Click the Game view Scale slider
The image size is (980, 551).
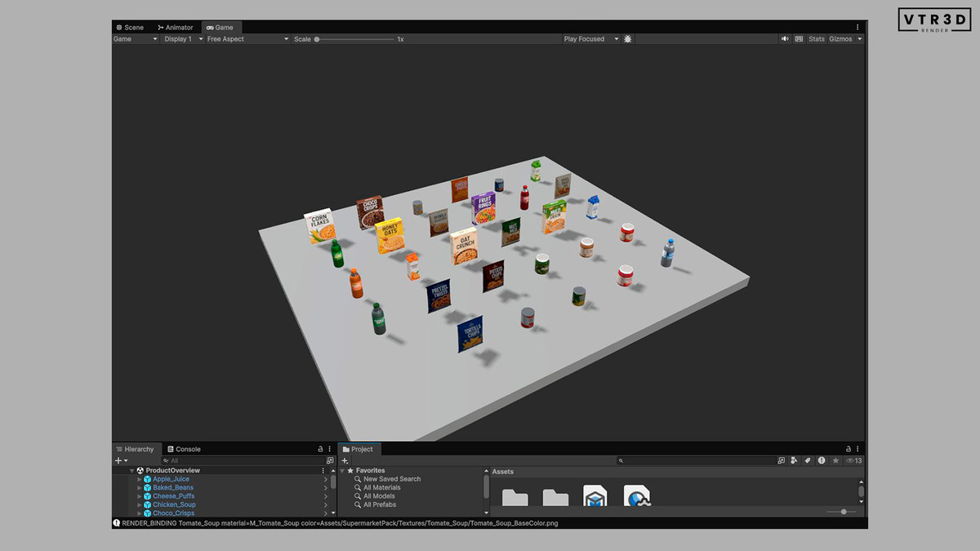354,38
